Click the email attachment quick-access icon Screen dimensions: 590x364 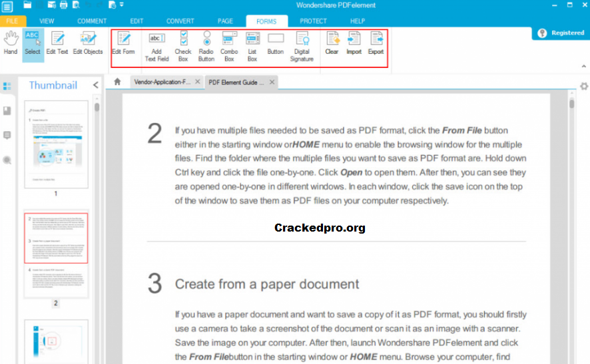pyautogui.click(x=51, y=5)
